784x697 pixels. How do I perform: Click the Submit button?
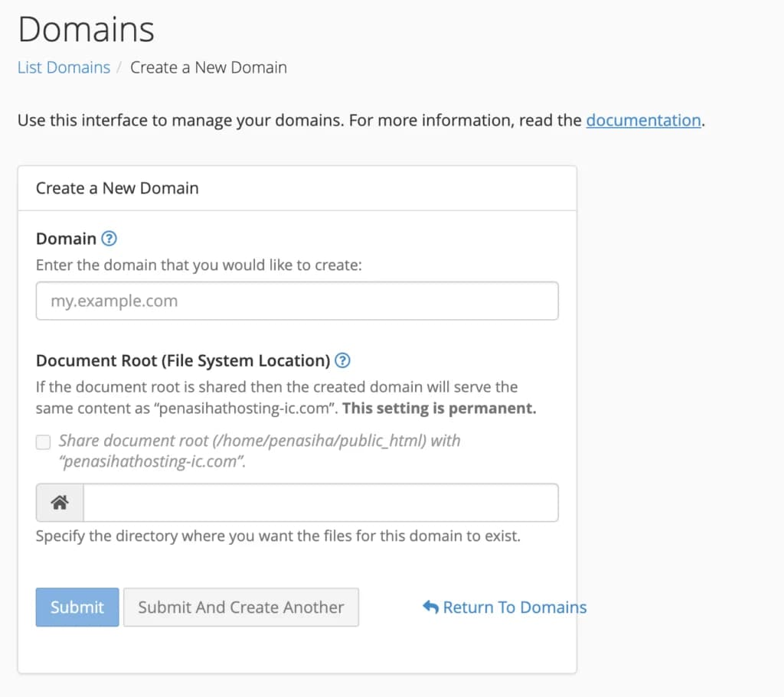[77, 607]
